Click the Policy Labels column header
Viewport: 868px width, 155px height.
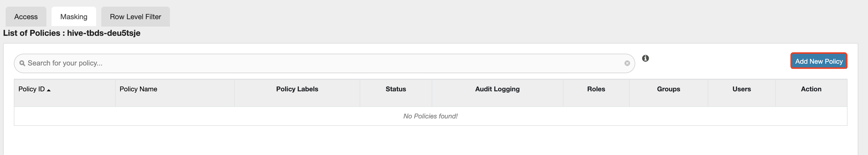click(x=297, y=89)
